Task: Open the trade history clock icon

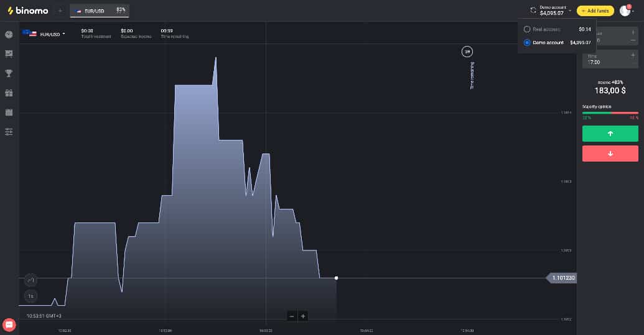Action: [9, 34]
